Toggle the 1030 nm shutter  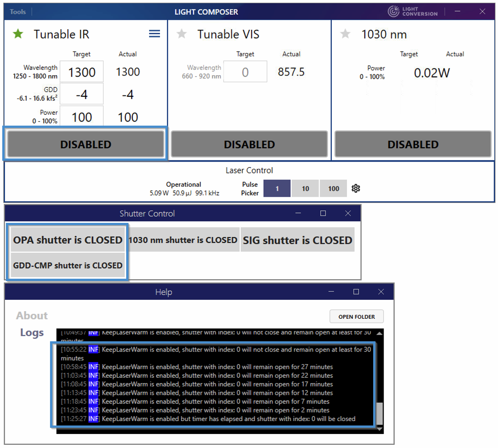183,240
